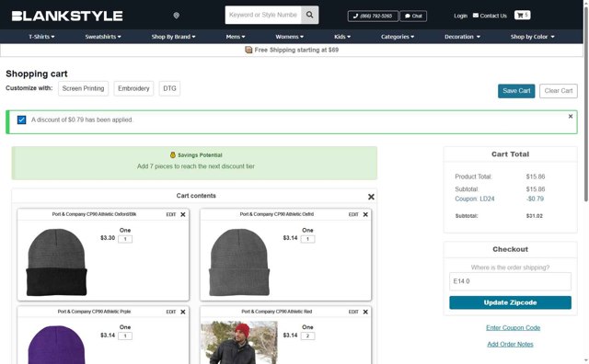Edit the Athletic Red beanie item
The image size is (589, 364).
pos(353,312)
